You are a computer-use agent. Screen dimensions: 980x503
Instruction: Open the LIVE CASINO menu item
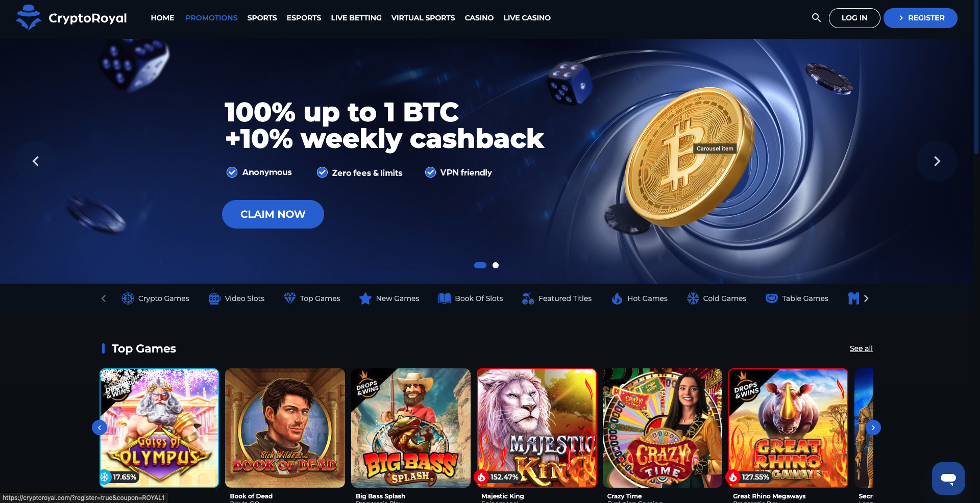tap(527, 18)
